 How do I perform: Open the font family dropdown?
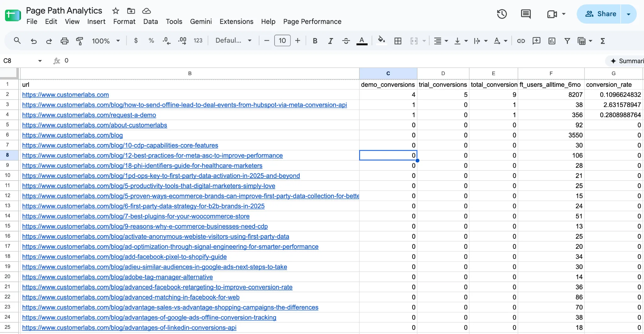tap(233, 41)
